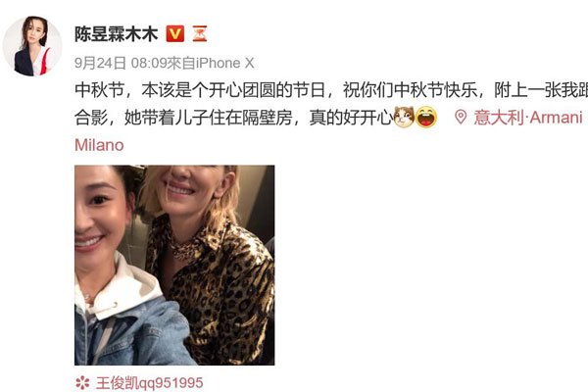
Task: Click the post text starting with 中秋节
Action: click(331, 90)
